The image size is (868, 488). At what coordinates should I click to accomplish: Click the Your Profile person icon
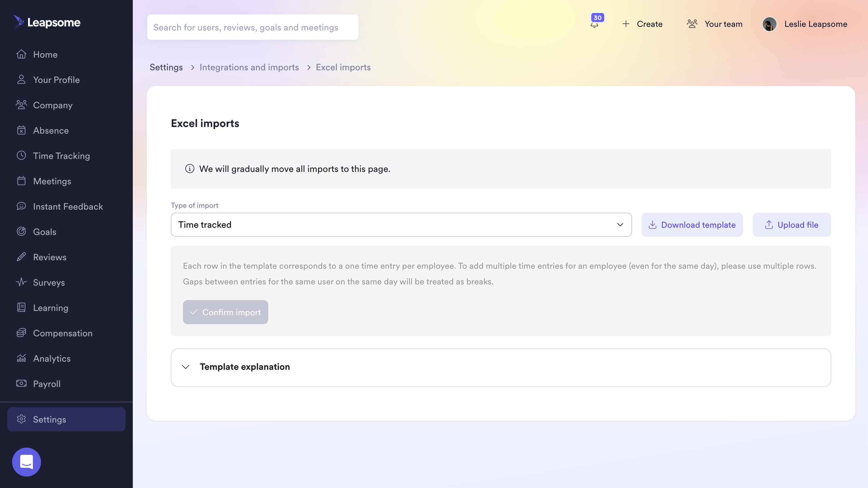click(21, 80)
